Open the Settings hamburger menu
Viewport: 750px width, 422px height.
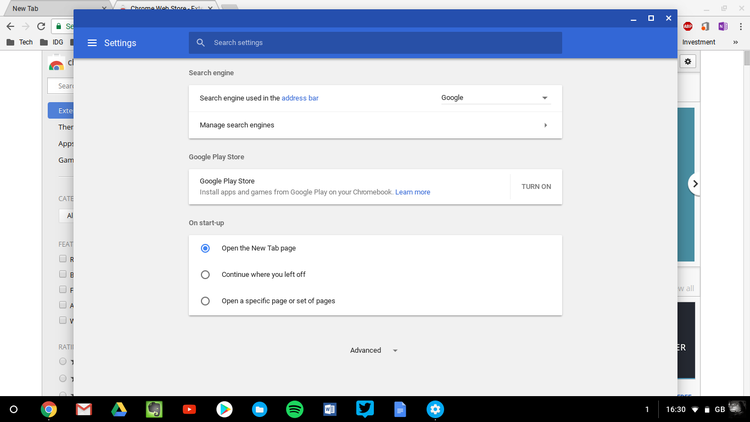(92, 43)
